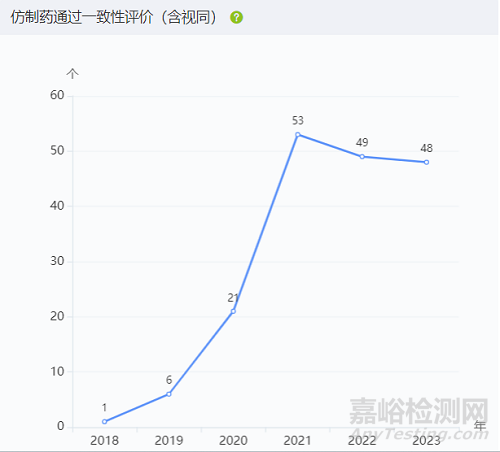Viewport: 500px width, 452px height.
Task: Click the value label 53
Action: point(298,120)
